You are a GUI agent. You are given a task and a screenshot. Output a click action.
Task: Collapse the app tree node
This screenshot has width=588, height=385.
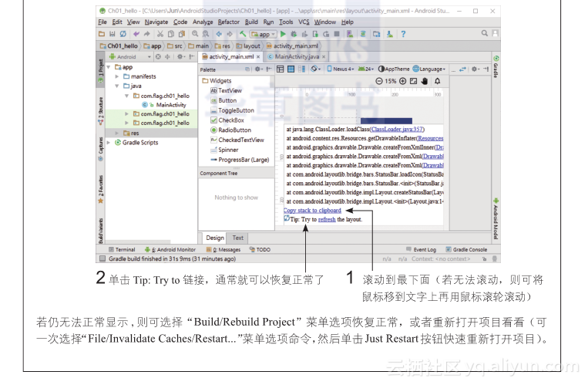pos(109,67)
